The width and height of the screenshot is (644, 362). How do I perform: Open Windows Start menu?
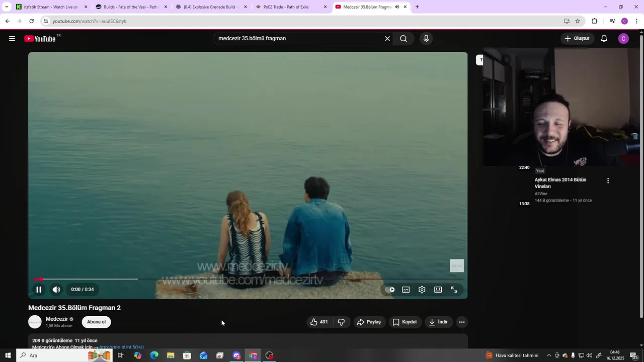[x=8, y=355]
